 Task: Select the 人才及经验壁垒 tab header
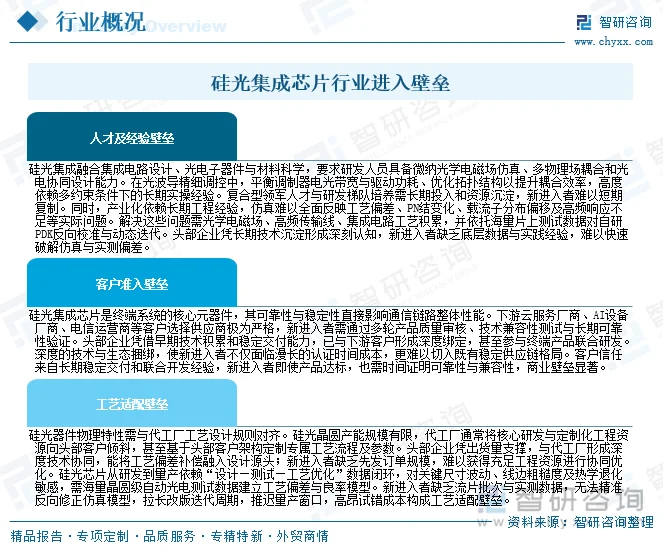(x=132, y=137)
